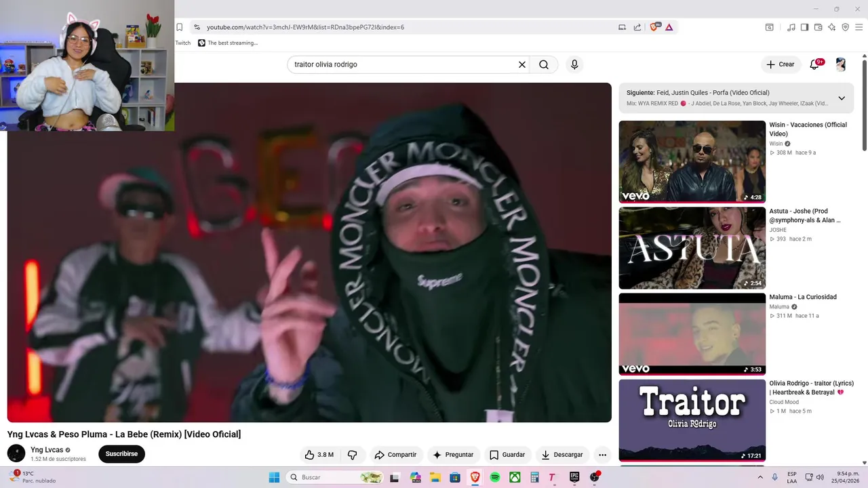
Task: Click the main video player to pause
Action: [309, 252]
